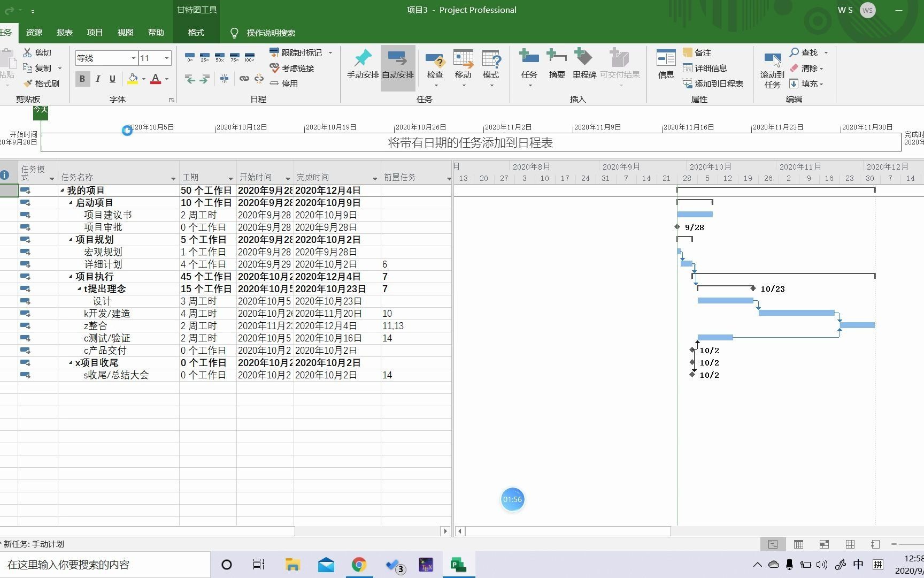Toggle Inactivate task option
Screen dimensions: 924x578
284,83
